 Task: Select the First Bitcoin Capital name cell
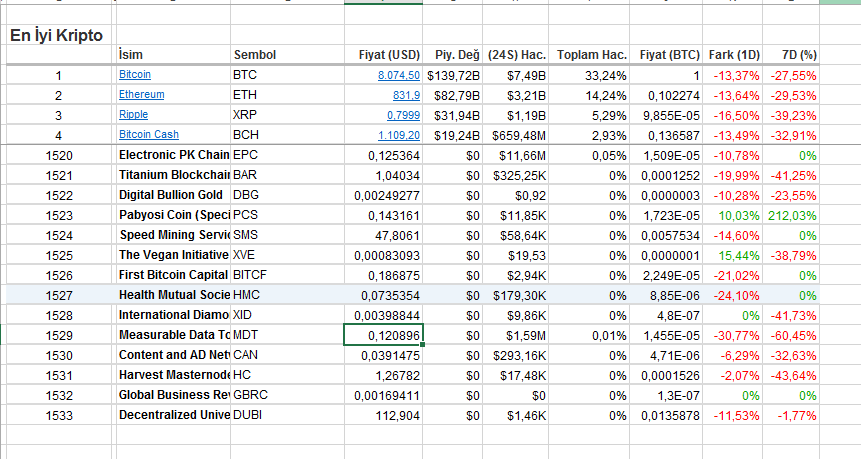[x=173, y=275]
